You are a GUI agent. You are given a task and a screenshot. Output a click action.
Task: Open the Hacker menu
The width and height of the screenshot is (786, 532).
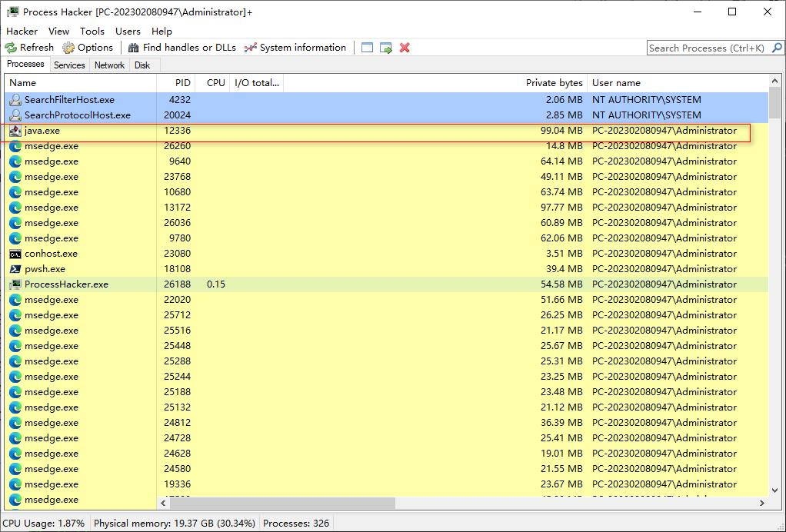[22, 31]
